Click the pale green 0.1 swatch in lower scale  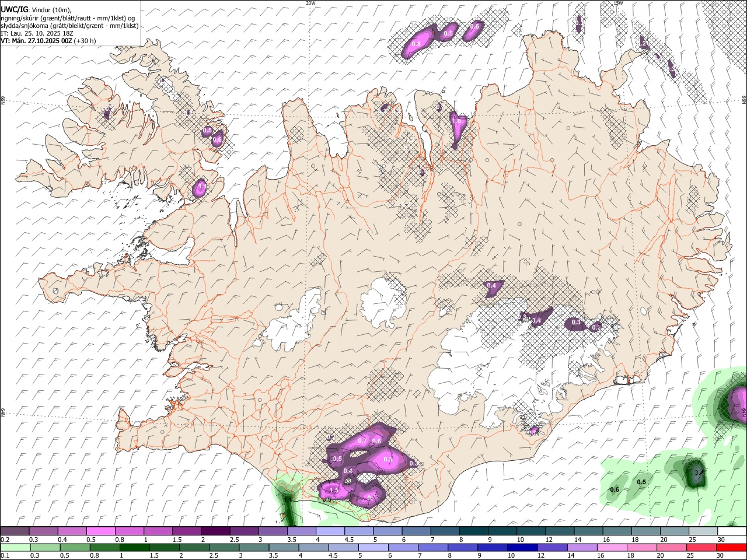tap(15, 547)
